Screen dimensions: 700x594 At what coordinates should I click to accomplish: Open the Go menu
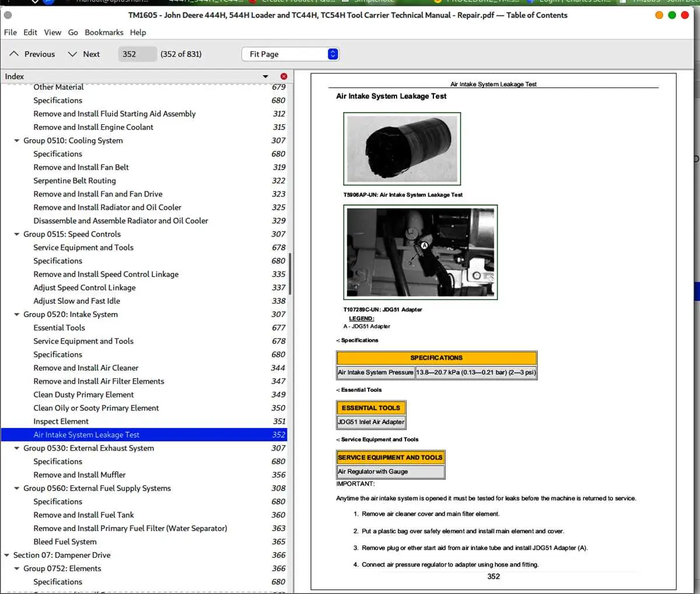[73, 33]
